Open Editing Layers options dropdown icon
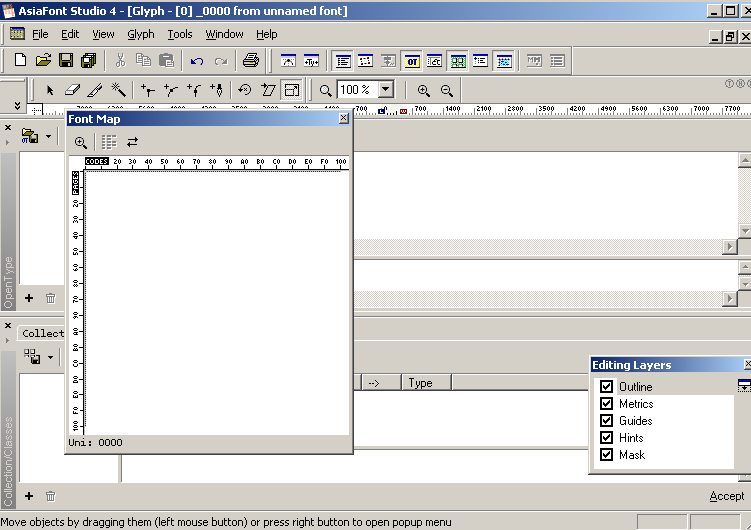Screen dimensions: 751x530 [x=744, y=384]
